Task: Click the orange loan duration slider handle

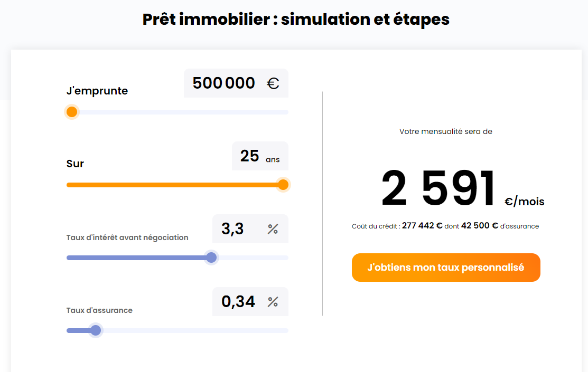Action: coord(283,185)
